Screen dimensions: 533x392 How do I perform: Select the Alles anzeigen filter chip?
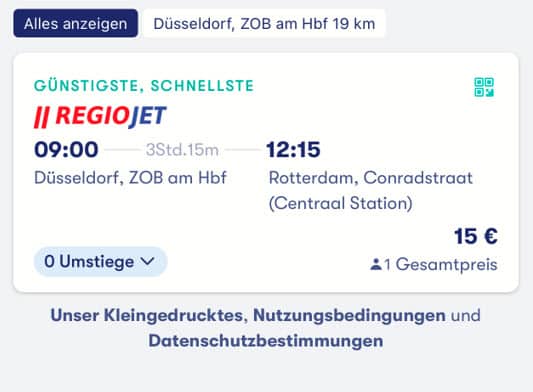click(x=76, y=23)
